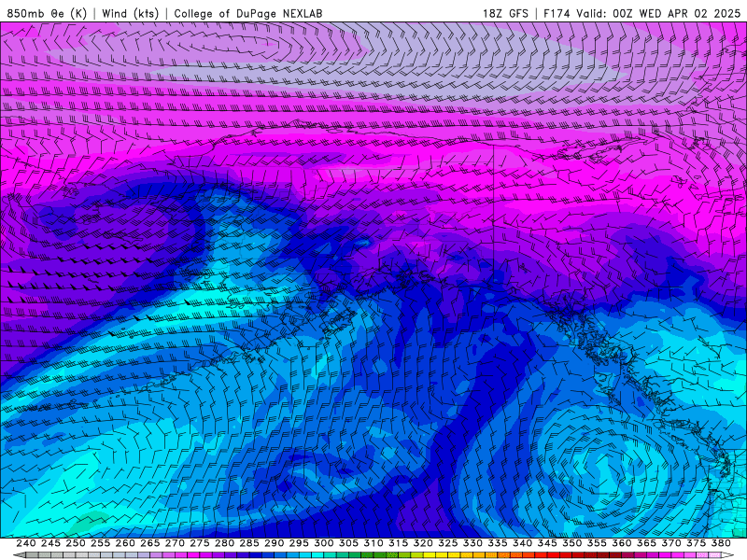Click the "College of DuPage NEXLAB" text
Viewport: 747px width, 560px height.
tap(248, 13)
